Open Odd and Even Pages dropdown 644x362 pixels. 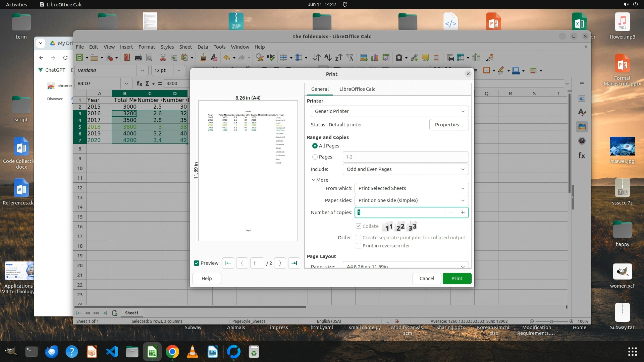pos(406,169)
